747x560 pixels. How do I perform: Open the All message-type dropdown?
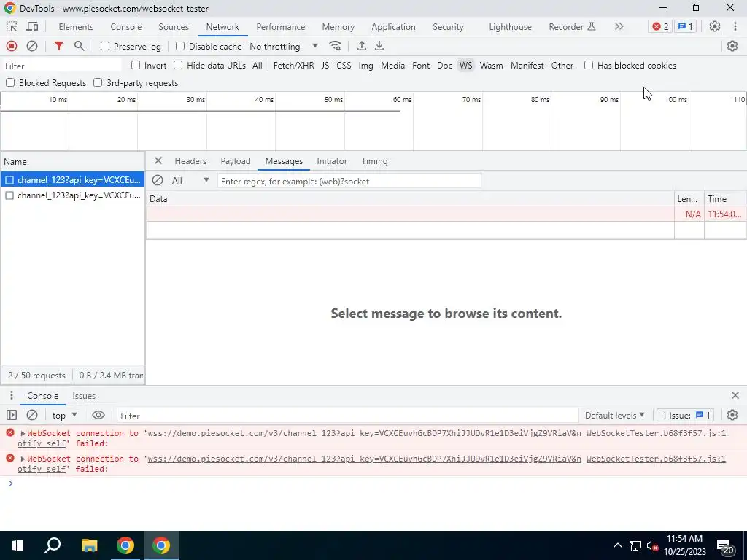tap(190, 181)
